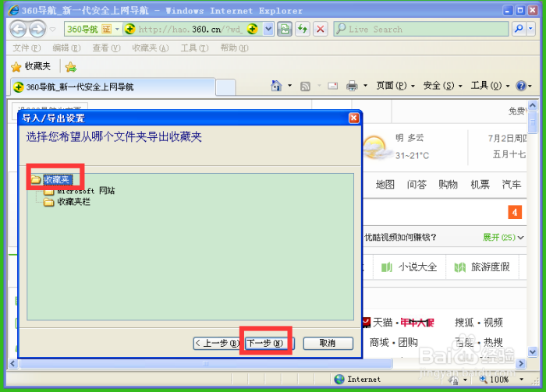546x392 pixels.
Task: Open the recent pages dropdown next to Forward
Action: [x=52, y=29]
